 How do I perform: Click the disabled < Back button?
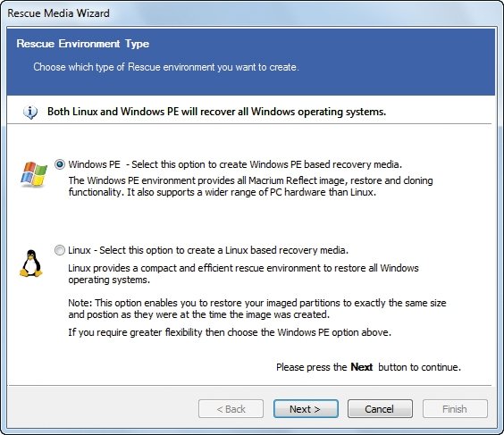[x=231, y=409]
